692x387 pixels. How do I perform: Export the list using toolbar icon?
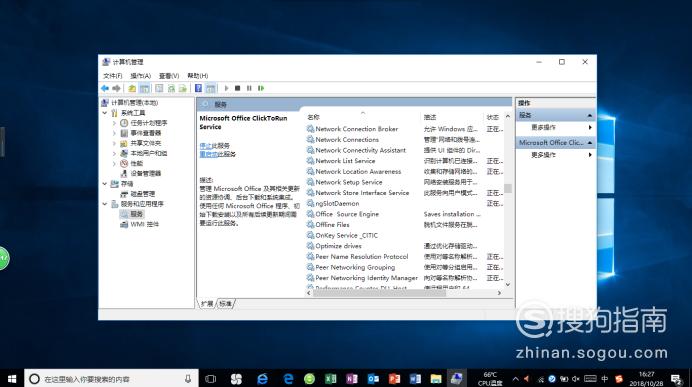[x=182, y=88]
